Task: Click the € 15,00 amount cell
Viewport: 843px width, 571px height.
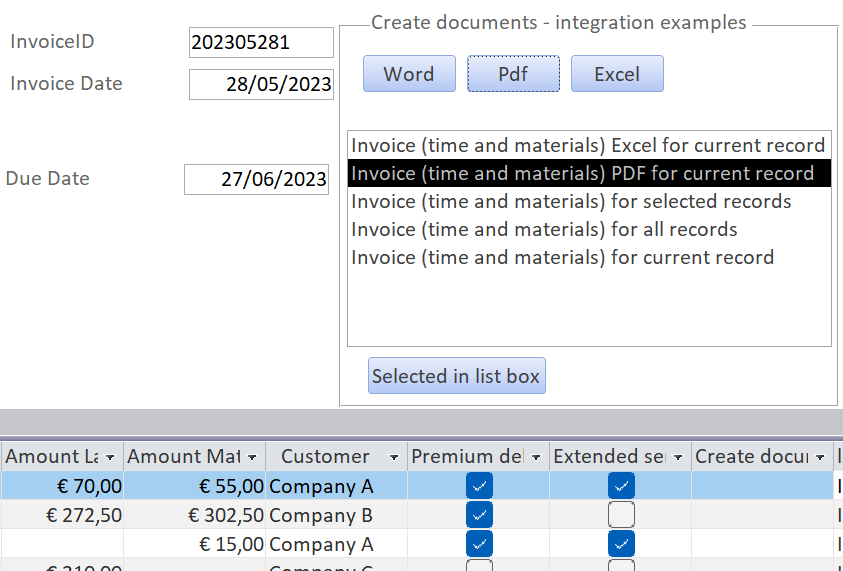Action: click(x=195, y=544)
